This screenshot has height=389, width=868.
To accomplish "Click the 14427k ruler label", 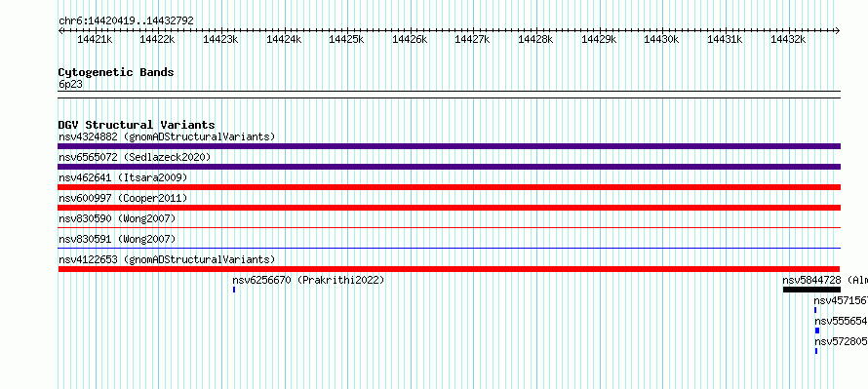I will click(x=473, y=39).
